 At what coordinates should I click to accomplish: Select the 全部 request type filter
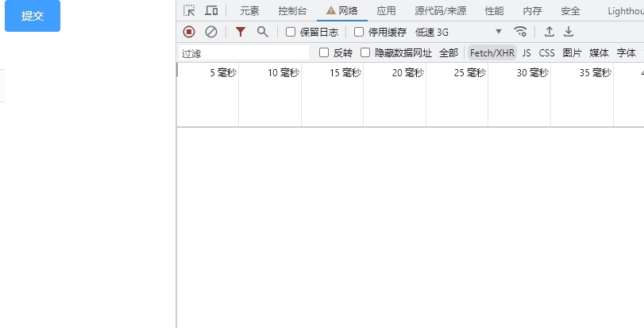click(449, 53)
